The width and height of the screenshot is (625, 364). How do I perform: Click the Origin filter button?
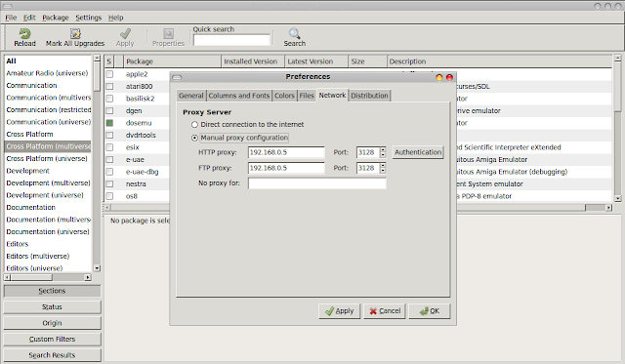(52, 323)
